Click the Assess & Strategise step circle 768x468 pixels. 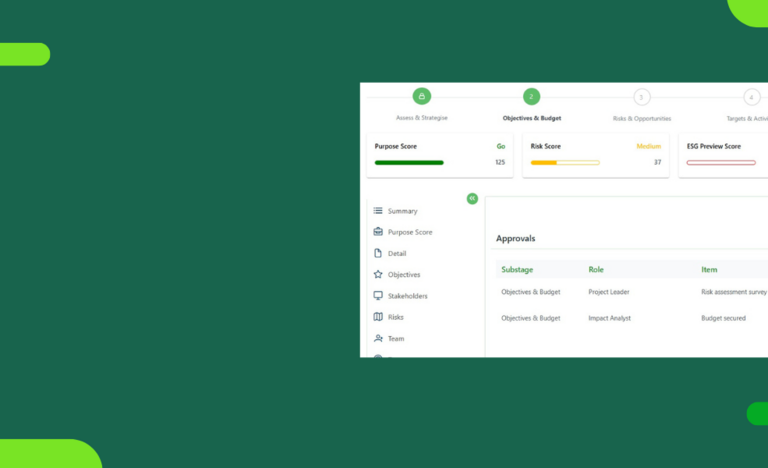[x=422, y=97]
